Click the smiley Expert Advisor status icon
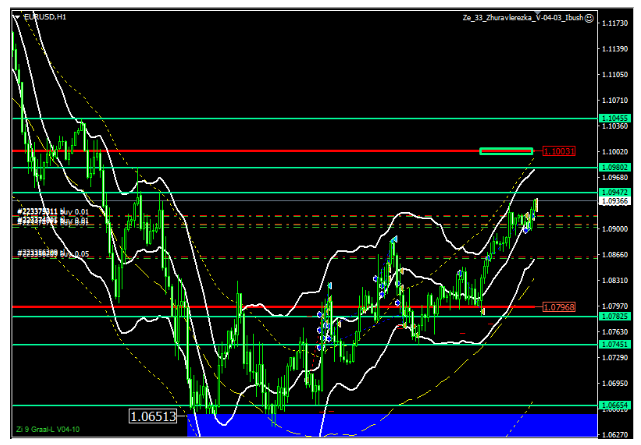The image size is (641, 445). (588, 17)
